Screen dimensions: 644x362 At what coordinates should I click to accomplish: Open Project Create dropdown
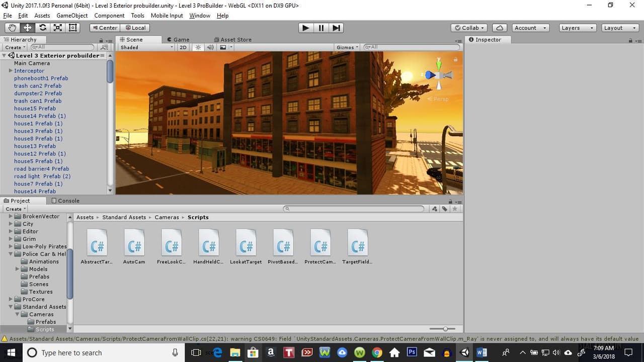click(16, 209)
